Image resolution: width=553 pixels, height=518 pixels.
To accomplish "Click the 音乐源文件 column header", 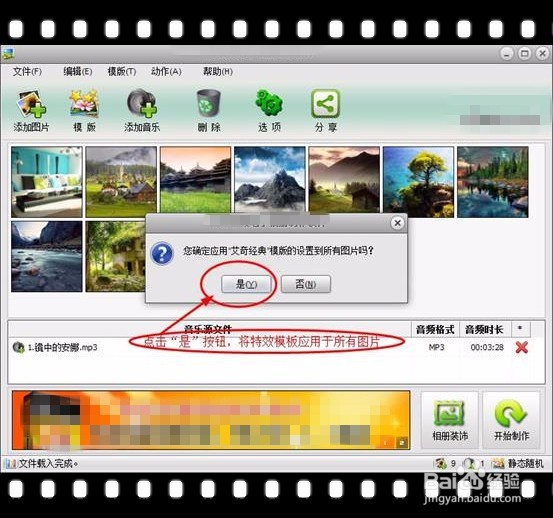I will [208, 330].
